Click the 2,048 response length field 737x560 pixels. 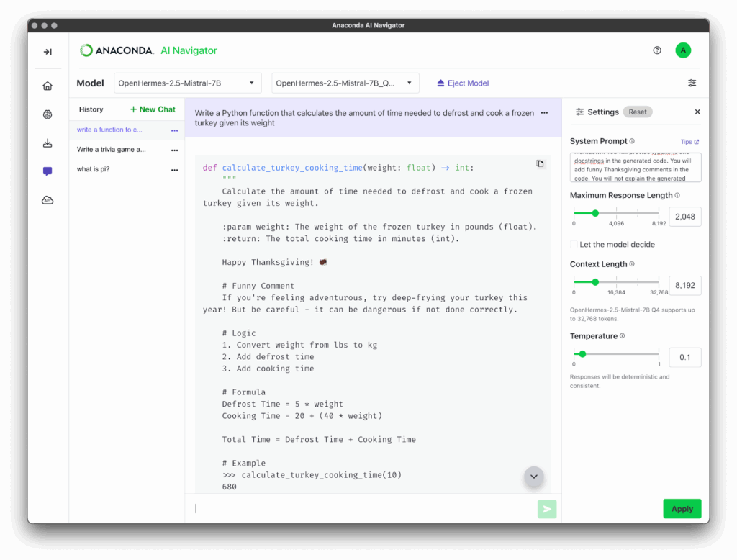[685, 217]
